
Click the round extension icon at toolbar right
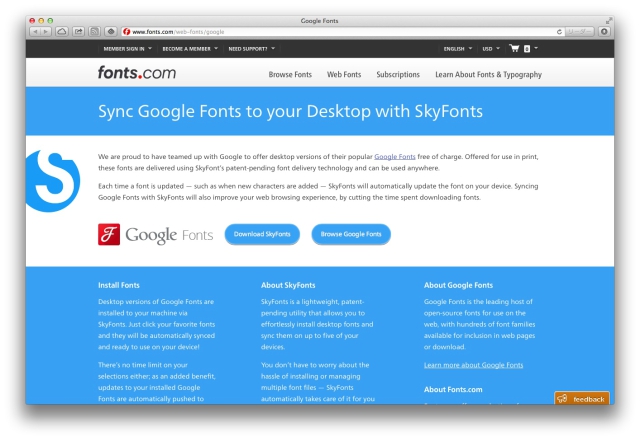pyautogui.click(x=604, y=31)
